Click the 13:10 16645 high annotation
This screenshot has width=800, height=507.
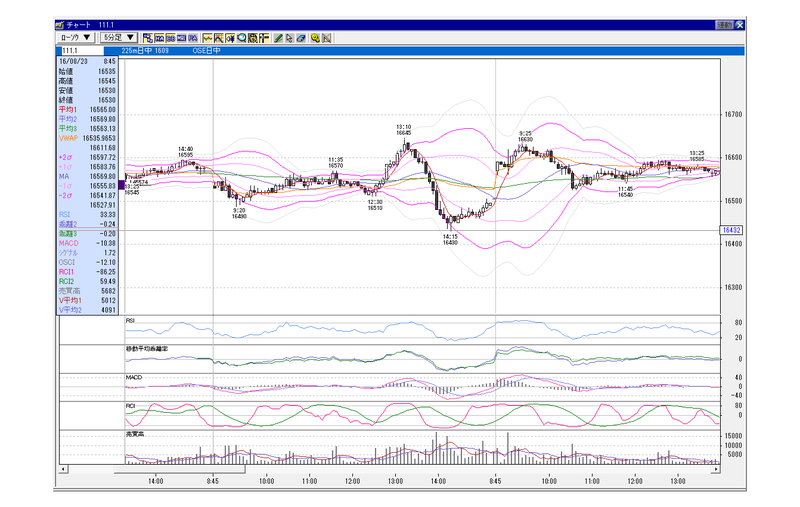click(404, 130)
